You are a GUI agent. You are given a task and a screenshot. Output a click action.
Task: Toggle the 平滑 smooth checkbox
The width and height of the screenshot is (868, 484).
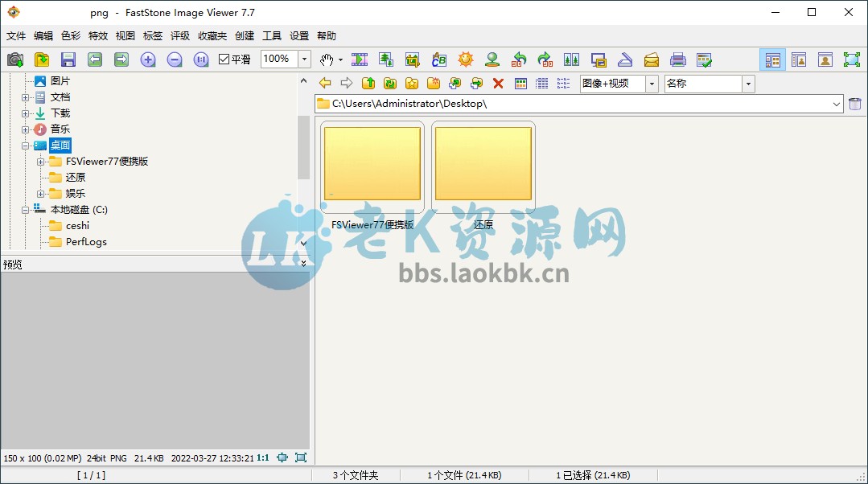[x=224, y=59]
